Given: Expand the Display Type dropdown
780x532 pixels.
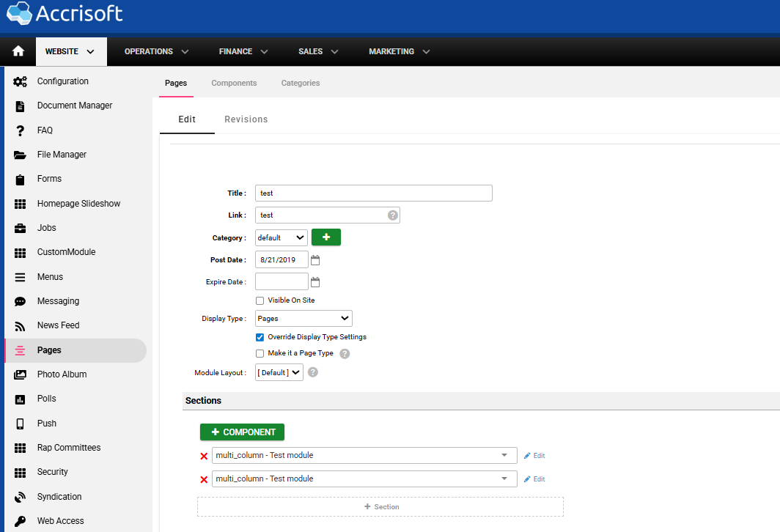Looking at the screenshot, I should click(303, 319).
